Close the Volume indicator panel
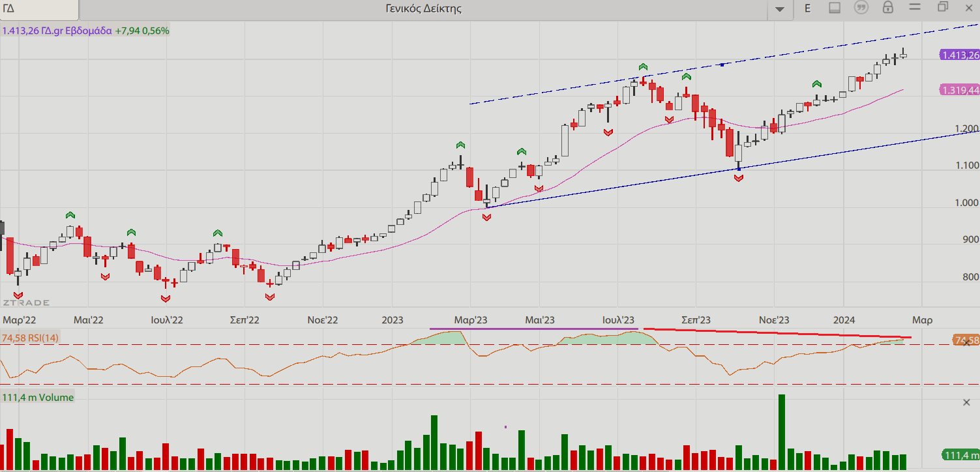Image resolution: width=980 pixels, height=472 pixels. (967, 402)
